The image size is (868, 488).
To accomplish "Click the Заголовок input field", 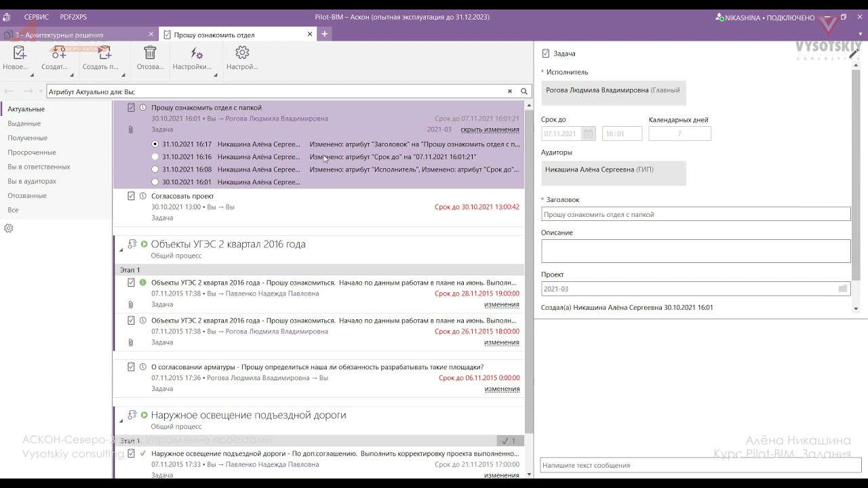I will pyautogui.click(x=696, y=214).
